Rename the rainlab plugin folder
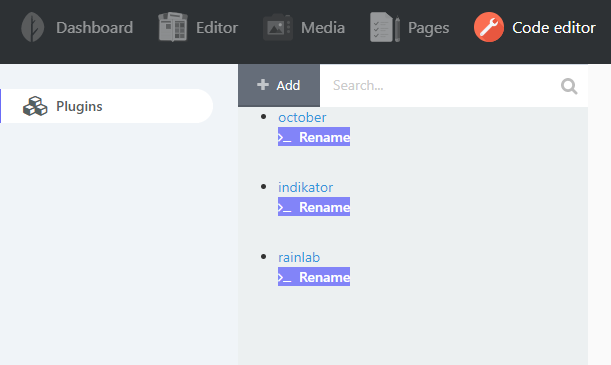 (314, 277)
